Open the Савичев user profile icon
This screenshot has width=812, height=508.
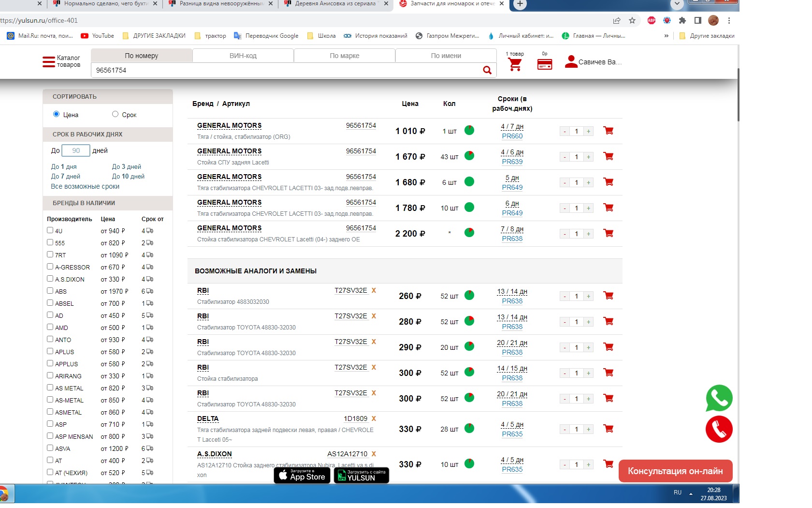point(571,62)
